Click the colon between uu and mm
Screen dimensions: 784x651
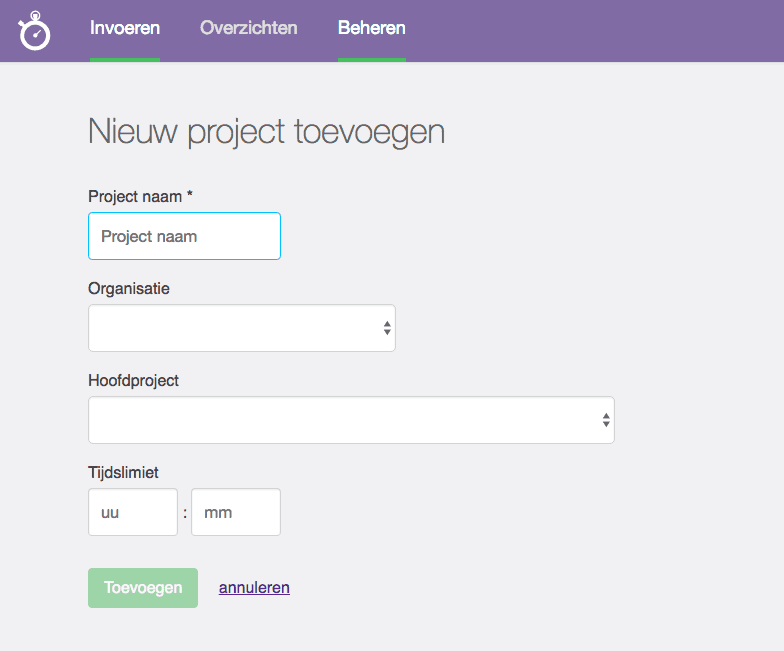point(185,513)
